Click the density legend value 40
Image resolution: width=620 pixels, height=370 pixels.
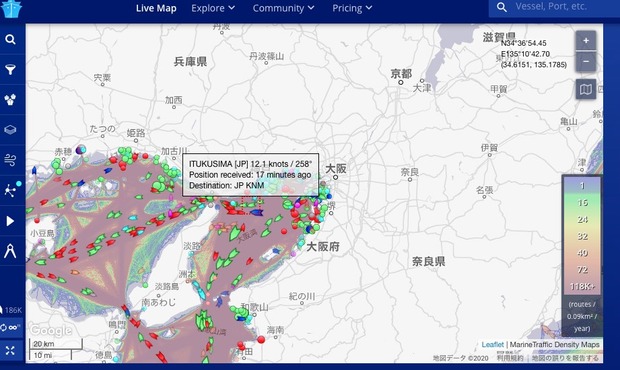(582, 253)
